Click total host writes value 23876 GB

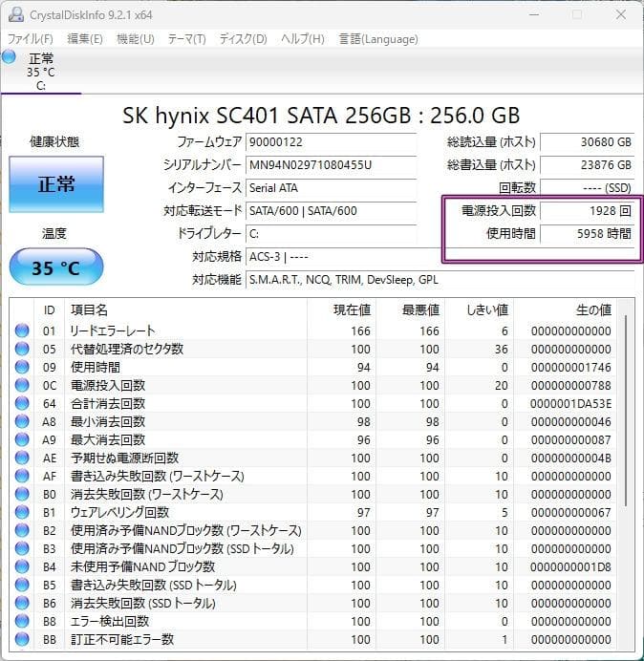[587, 165]
